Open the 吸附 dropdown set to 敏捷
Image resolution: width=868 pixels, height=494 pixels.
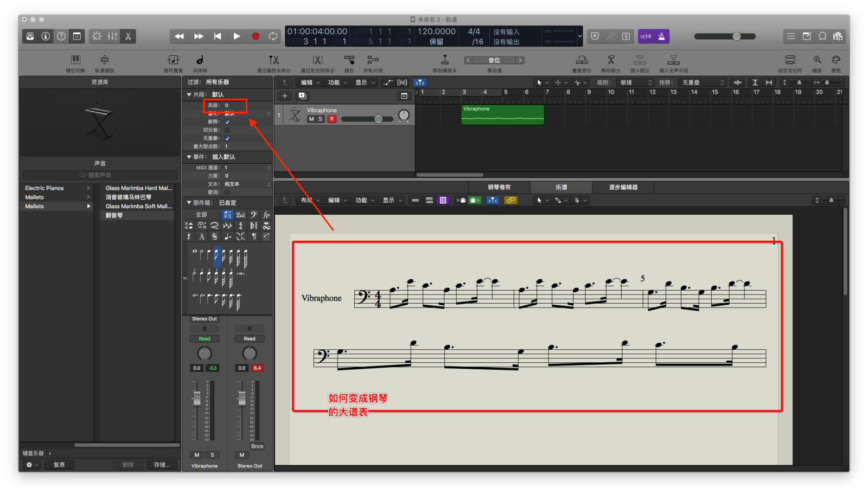pos(636,82)
